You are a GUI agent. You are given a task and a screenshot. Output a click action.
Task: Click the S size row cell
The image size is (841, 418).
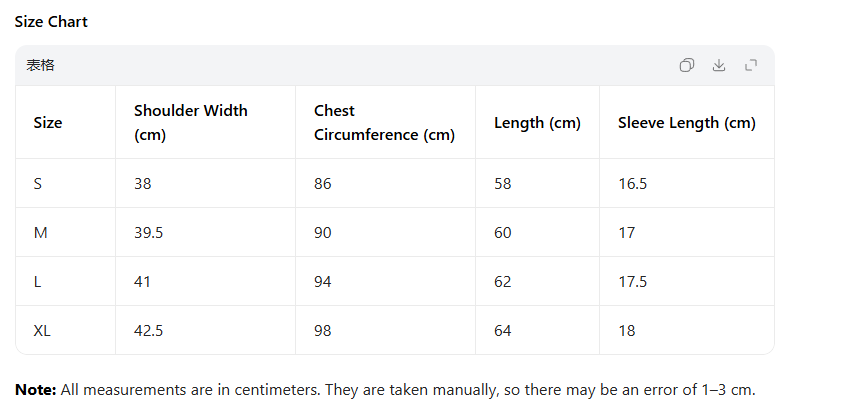(38, 184)
